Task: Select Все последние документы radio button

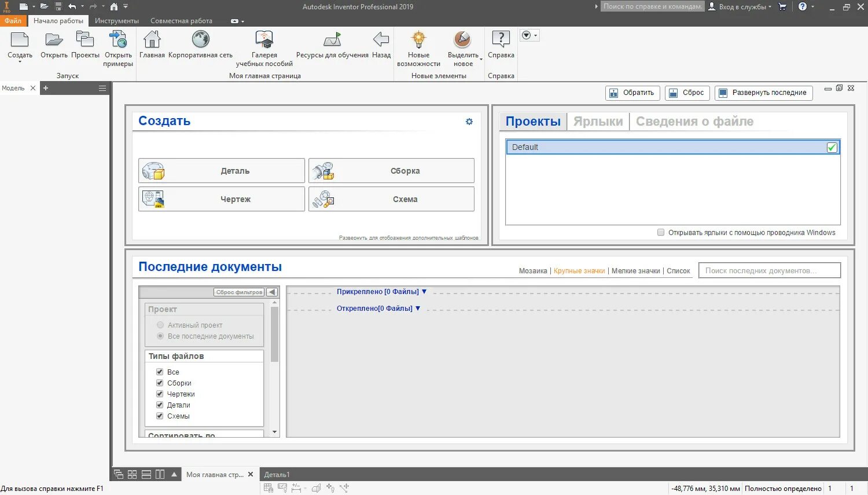Action: click(160, 336)
